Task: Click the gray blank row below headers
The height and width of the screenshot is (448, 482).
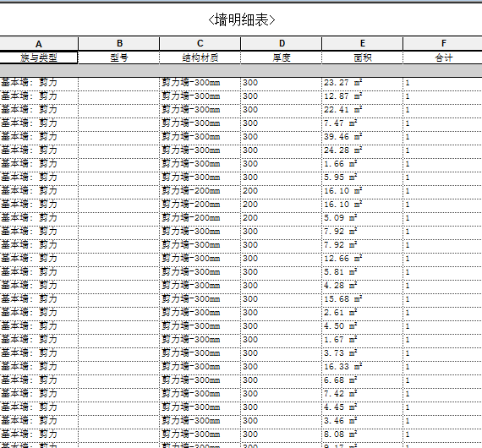Action: pos(241,71)
